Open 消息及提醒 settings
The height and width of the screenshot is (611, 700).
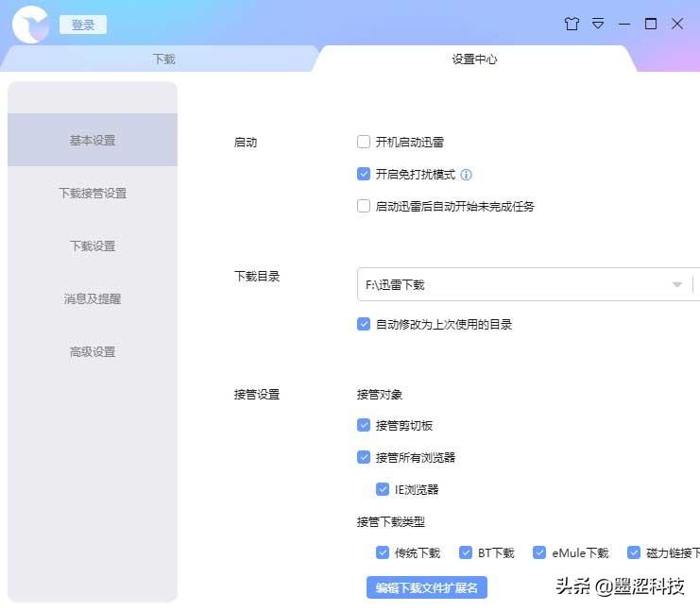[93, 299]
